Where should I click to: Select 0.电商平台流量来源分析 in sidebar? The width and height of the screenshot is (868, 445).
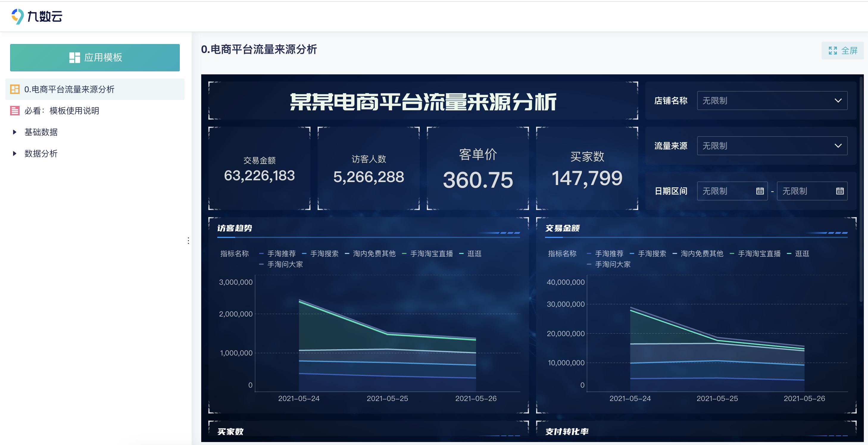click(69, 89)
